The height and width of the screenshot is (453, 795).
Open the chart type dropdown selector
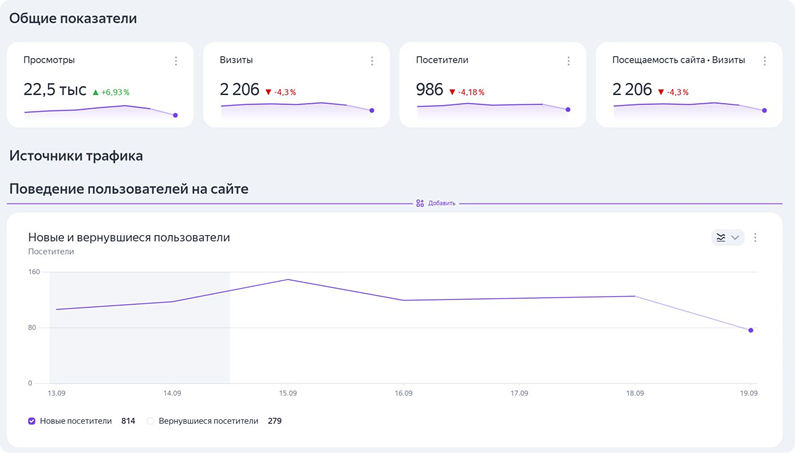click(x=728, y=238)
